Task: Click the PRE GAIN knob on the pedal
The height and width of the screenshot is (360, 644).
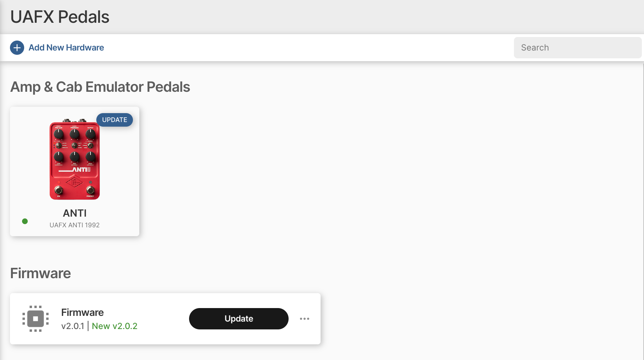Action: click(x=58, y=133)
